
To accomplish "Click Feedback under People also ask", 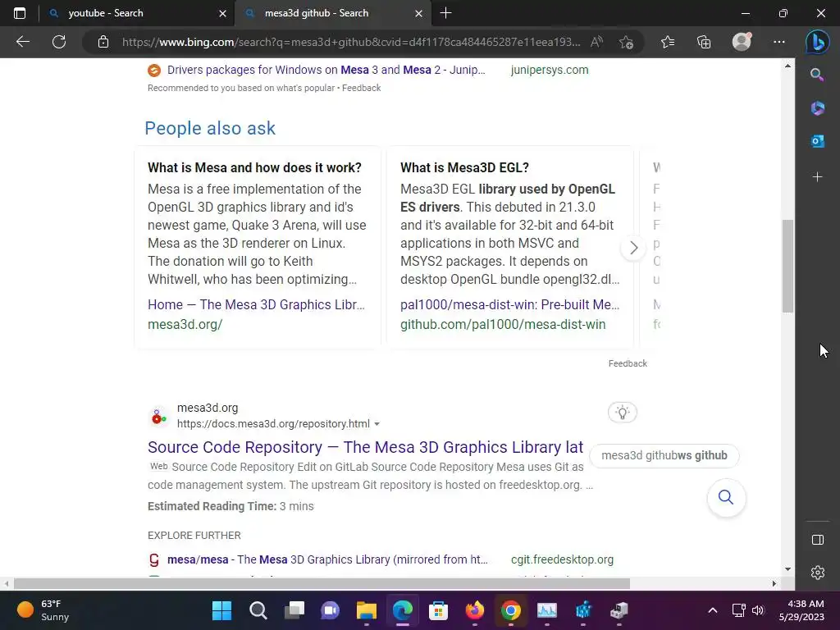I will pyautogui.click(x=628, y=363).
